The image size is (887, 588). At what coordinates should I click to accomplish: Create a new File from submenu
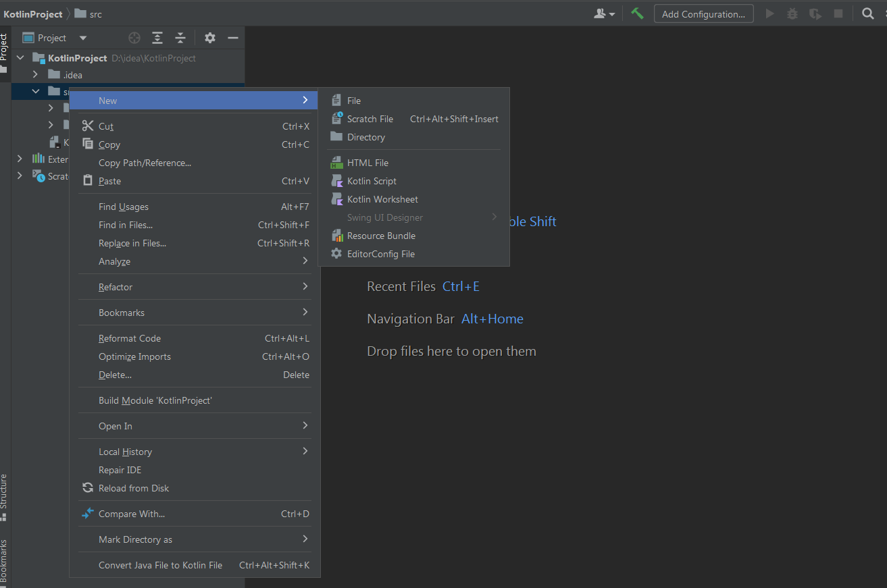tap(413, 101)
